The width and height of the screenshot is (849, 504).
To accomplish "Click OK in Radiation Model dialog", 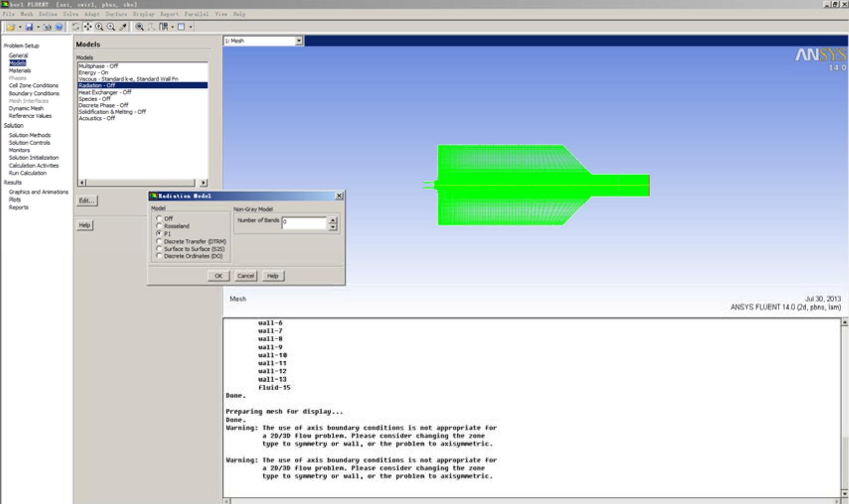I will pos(218,275).
